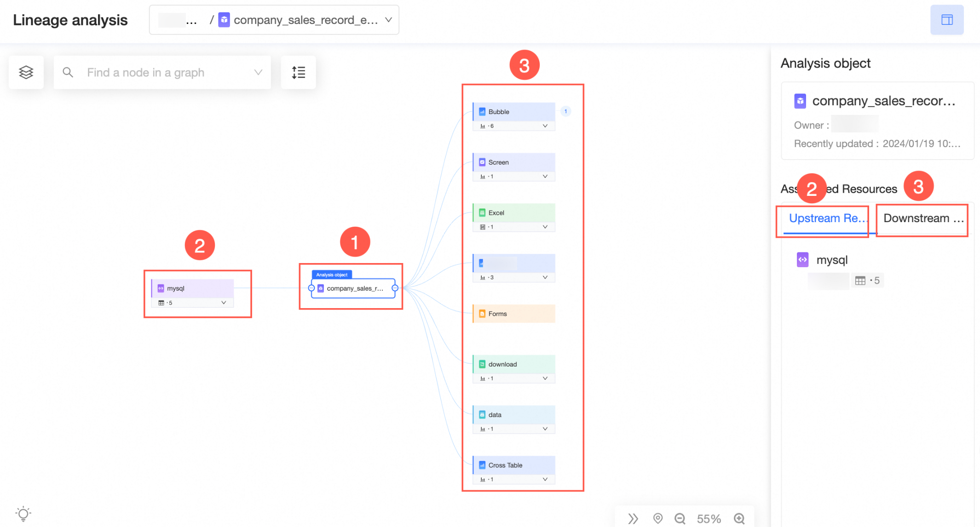
Task: Expand the Bubble node chevron
Action: [545, 126]
